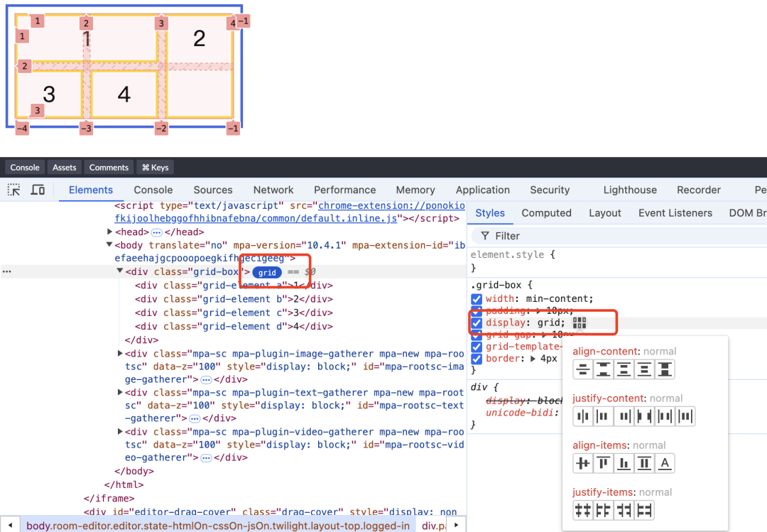Choose align-items baseline icon
The width and height of the screenshot is (767, 532).
point(665,463)
